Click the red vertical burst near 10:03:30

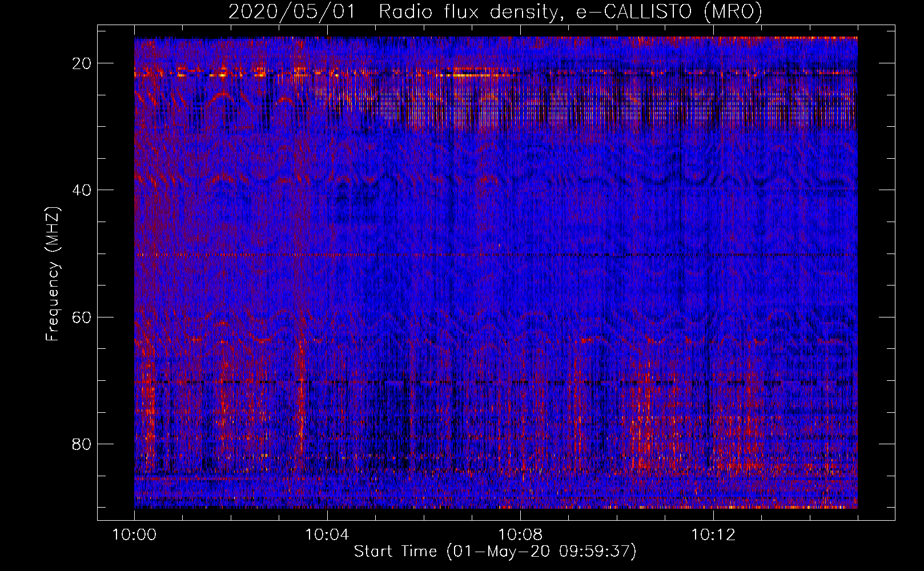coord(300,400)
